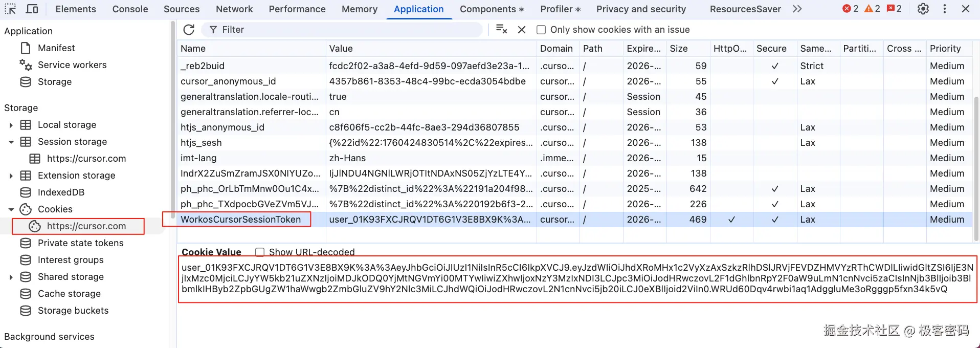Open the Components tab
This screenshot has width=980, height=348.
pos(492,9)
